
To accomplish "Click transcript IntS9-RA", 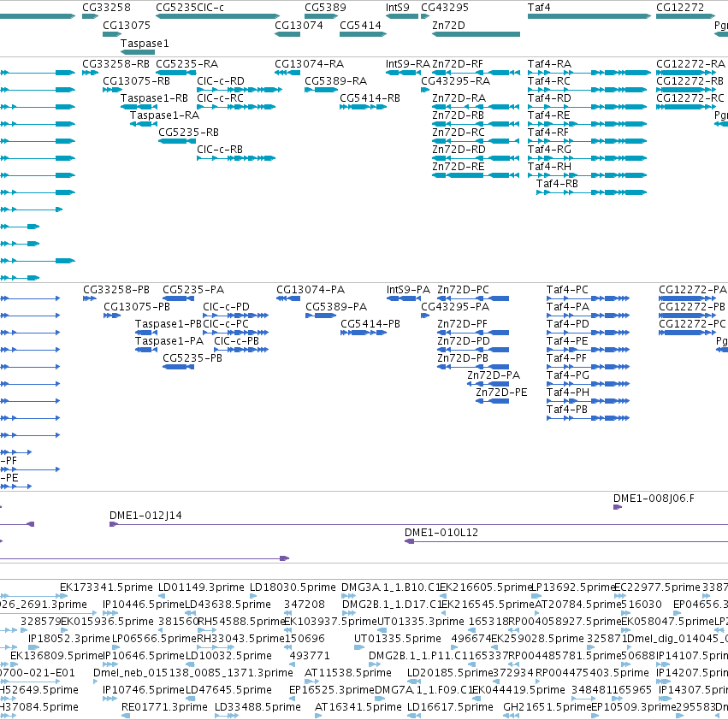I will (408, 63).
